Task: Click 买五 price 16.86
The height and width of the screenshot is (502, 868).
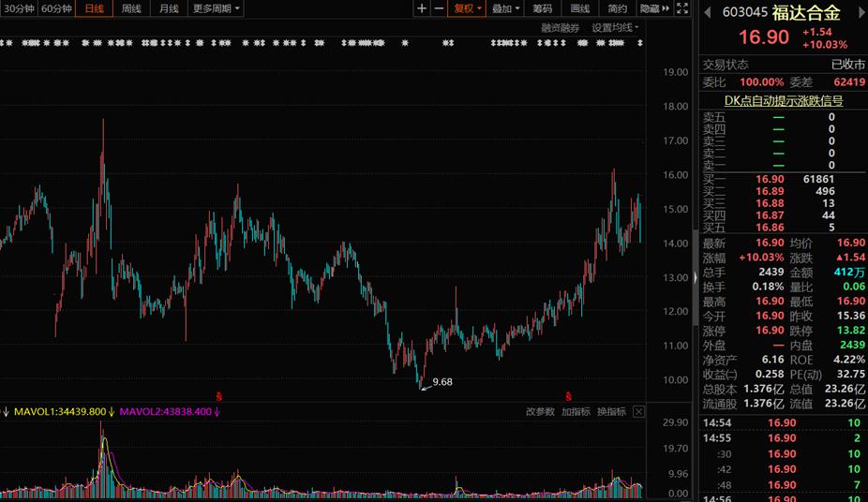Action: pyautogui.click(x=770, y=228)
